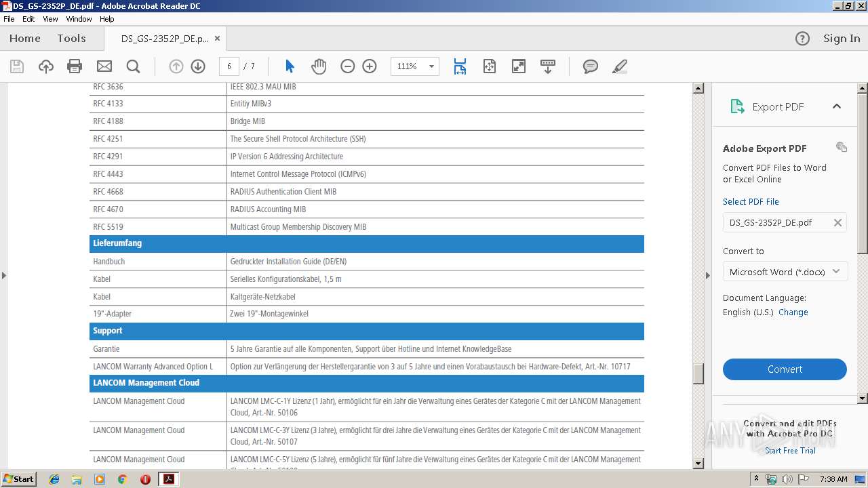The width and height of the screenshot is (868, 488).
Task: Click the Sign In link
Action: pos(842,39)
